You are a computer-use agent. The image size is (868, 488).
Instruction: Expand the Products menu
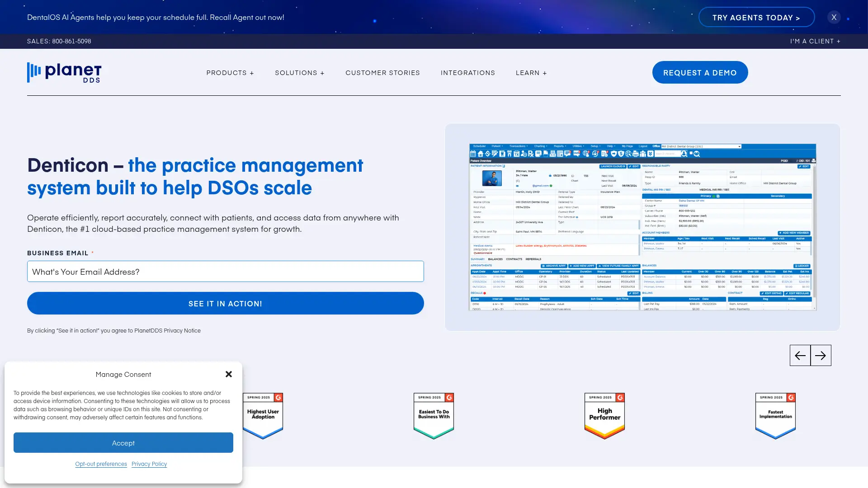230,73
